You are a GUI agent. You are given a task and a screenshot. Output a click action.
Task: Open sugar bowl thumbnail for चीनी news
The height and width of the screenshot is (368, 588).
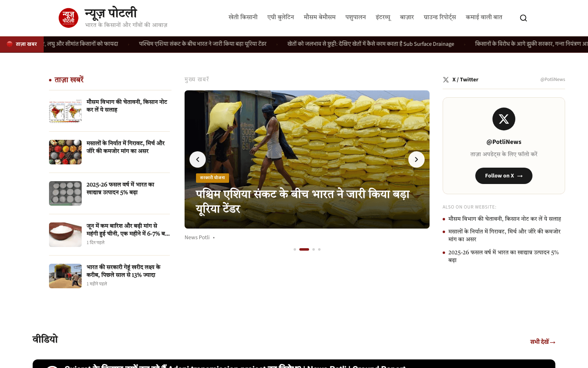pyautogui.click(x=65, y=235)
